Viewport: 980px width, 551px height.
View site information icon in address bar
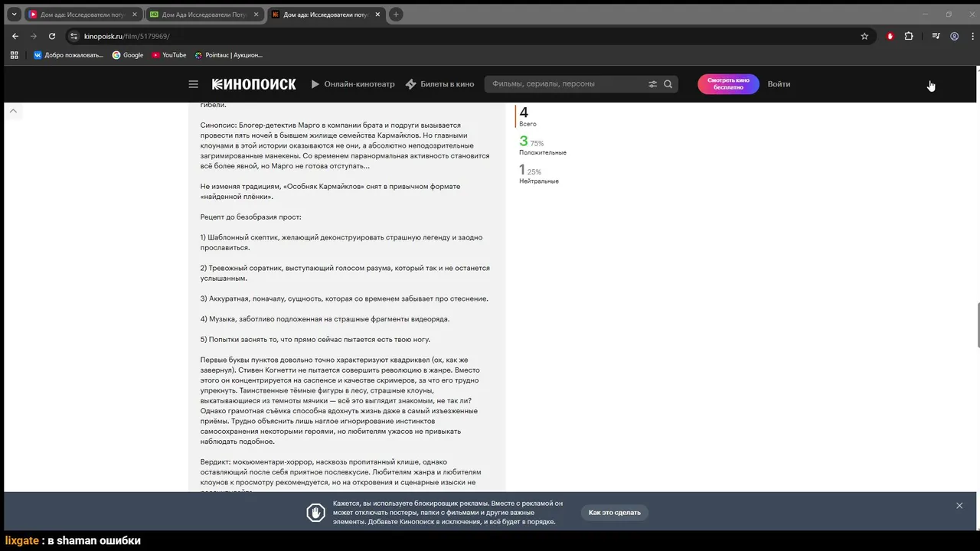tap(74, 36)
